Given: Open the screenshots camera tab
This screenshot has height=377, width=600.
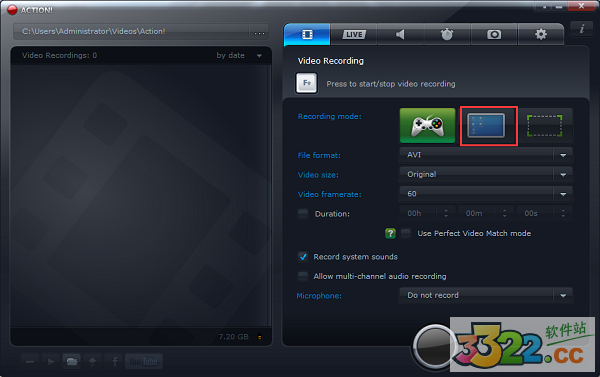Looking at the screenshot, I should point(494,34).
